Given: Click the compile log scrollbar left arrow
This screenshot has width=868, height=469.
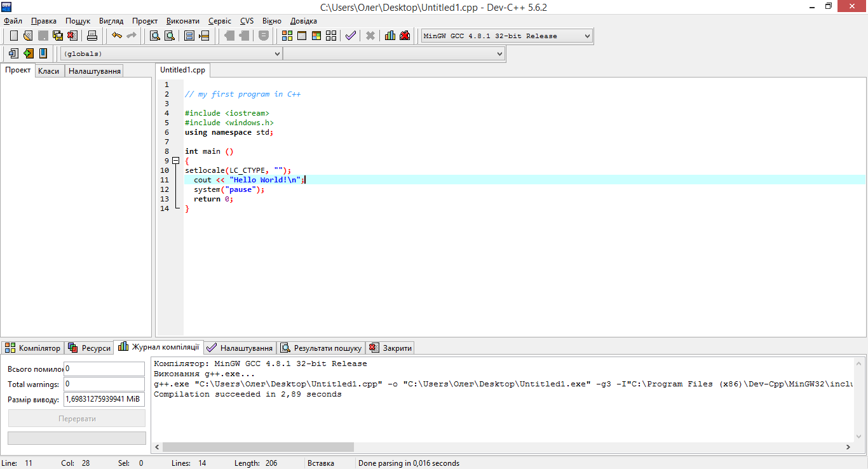Looking at the screenshot, I should pos(157,447).
